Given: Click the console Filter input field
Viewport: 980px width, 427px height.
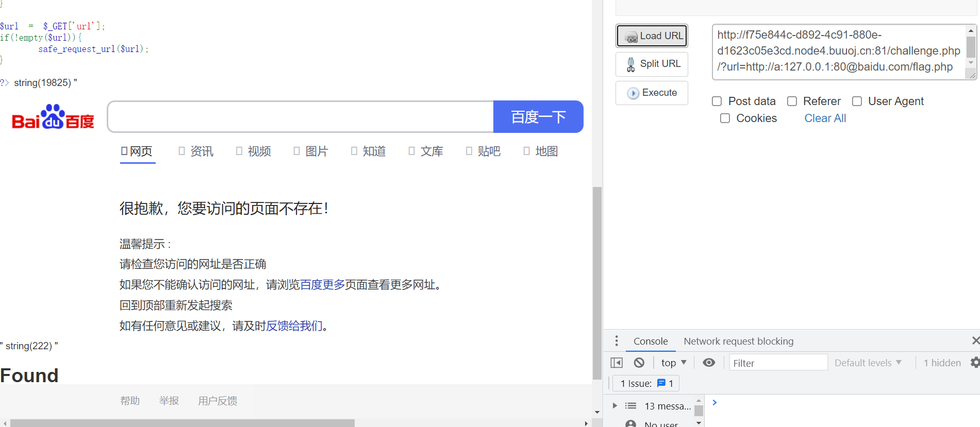Looking at the screenshot, I should [777, 363].
